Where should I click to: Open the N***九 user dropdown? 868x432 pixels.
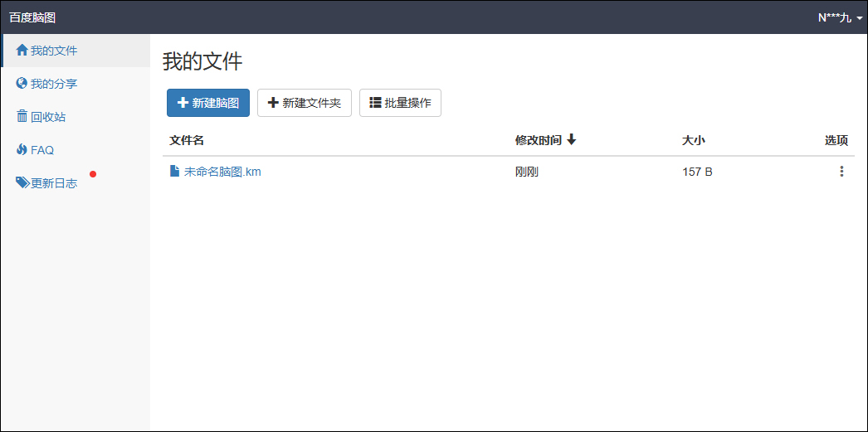tap(840, 17)
